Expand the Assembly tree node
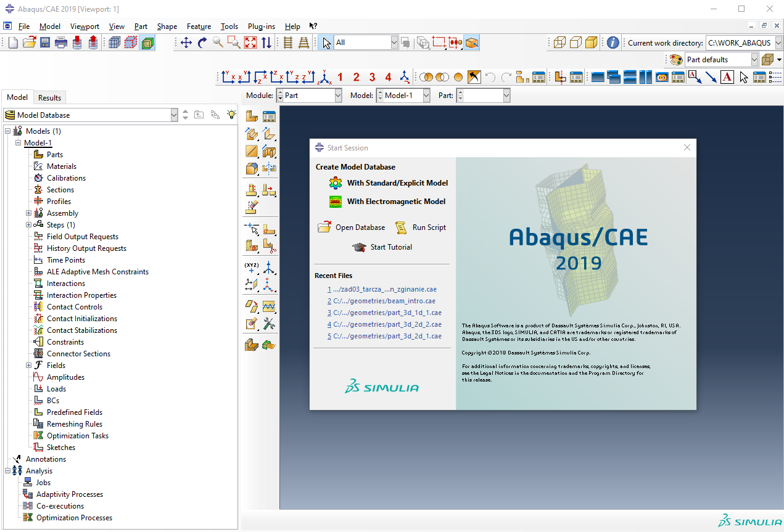 click(x=28, y=213)
